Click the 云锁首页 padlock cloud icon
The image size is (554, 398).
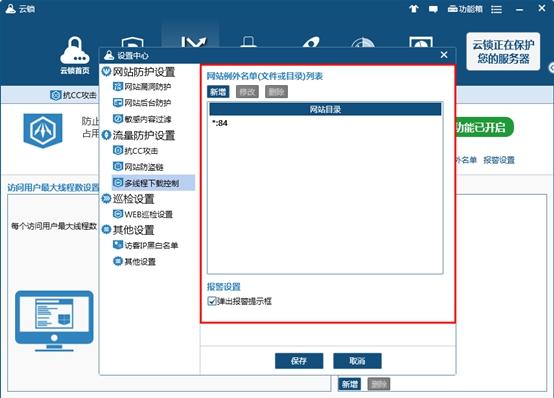point(75,51)
